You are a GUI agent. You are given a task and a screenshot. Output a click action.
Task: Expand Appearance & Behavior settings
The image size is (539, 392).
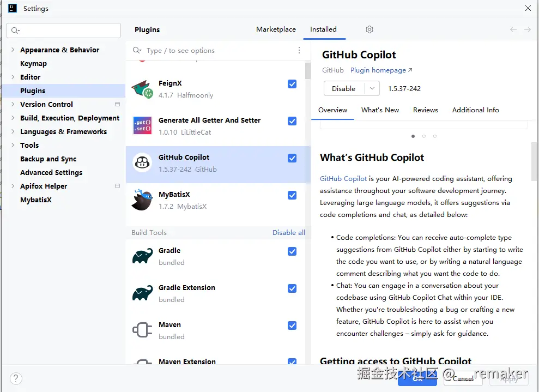click(13, 50)
